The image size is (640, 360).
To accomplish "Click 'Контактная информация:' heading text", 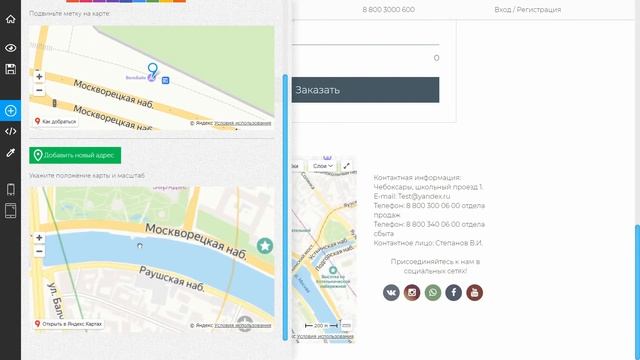I will [x=417, y=178].
